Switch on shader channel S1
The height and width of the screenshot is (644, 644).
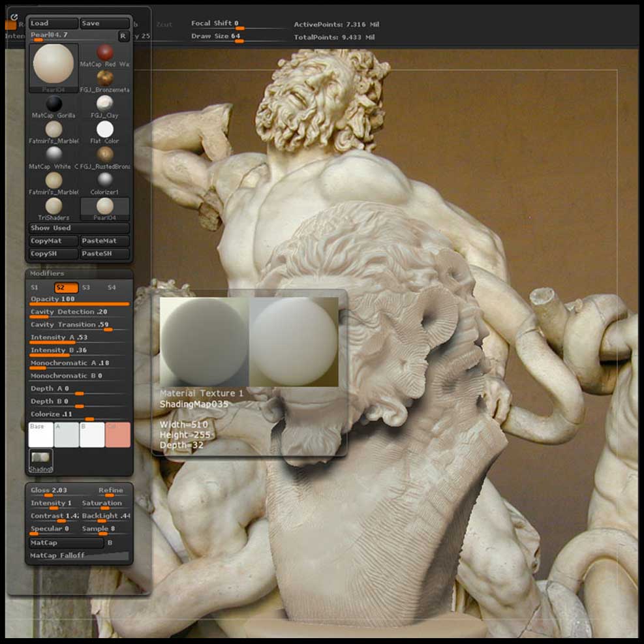33,287
